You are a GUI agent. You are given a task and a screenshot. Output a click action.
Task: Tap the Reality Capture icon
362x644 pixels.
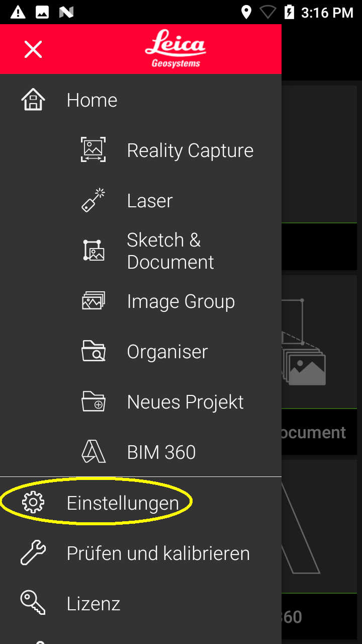(94, 150)
